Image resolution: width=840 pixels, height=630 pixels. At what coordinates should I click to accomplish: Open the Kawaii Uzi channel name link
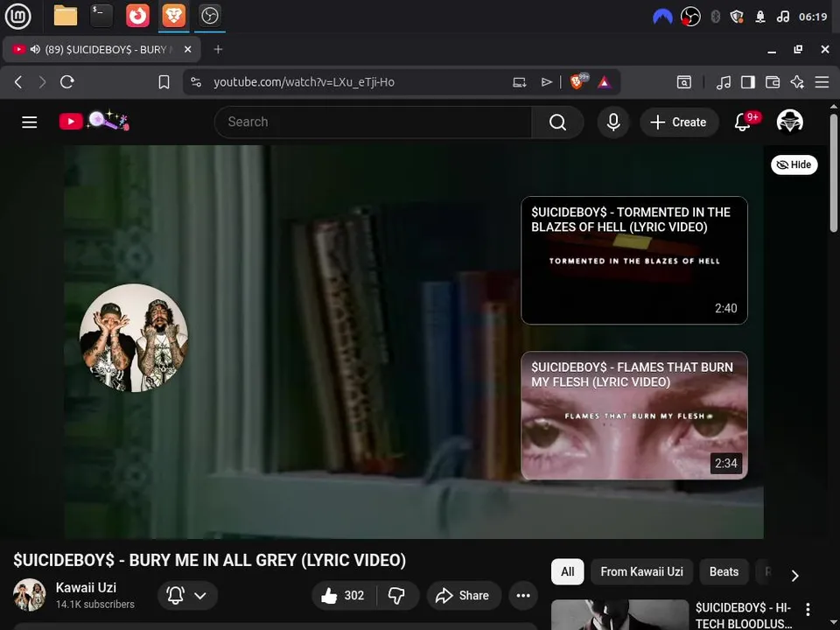tap(86, 588)
